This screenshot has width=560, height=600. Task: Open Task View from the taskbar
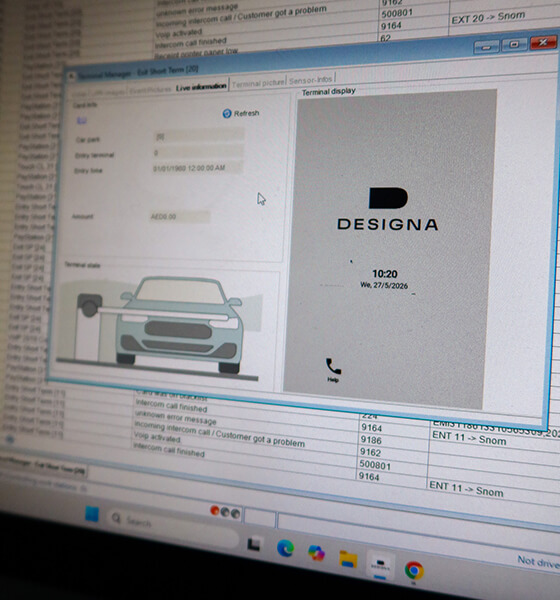pos(255,544)
